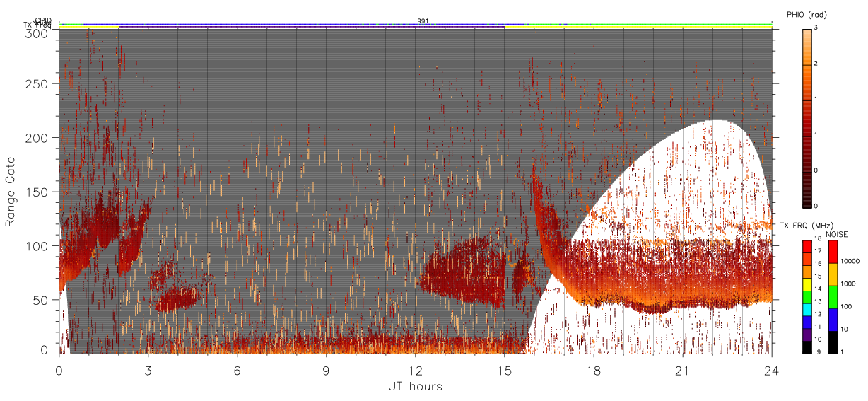Click y-axis tick label '200'
Screen dimensions: 868x401
[x=36, y=138]
